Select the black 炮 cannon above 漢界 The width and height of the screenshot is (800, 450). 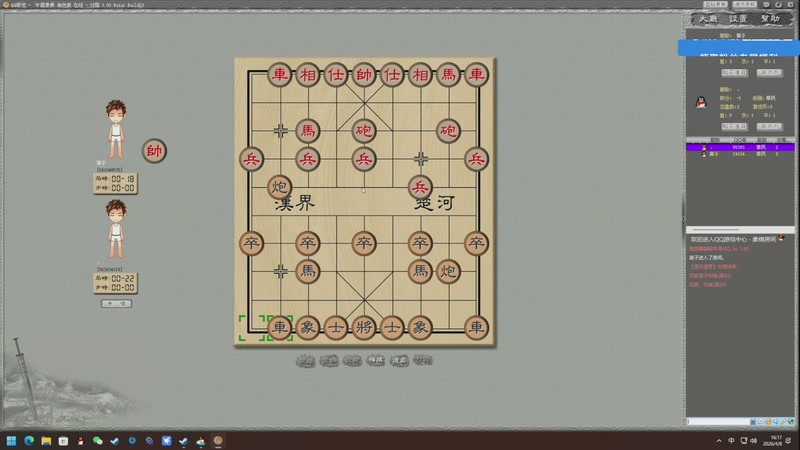(280, 187)
